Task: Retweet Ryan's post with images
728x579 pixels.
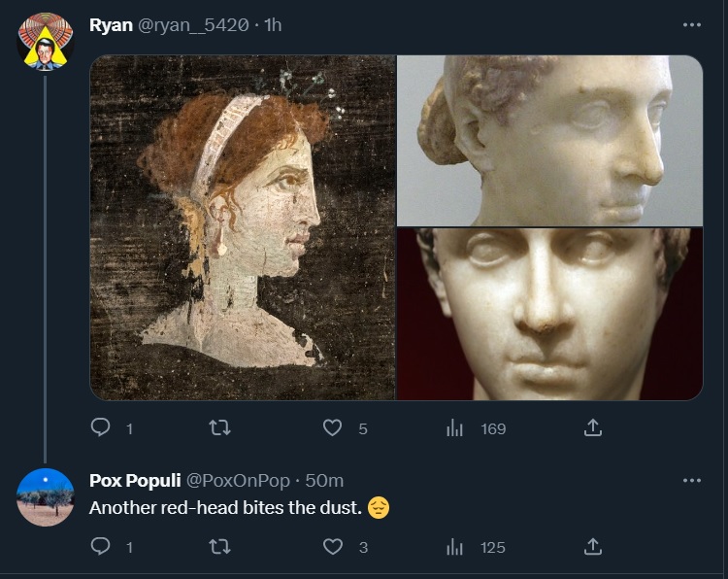Action: (x=219, y=427)
